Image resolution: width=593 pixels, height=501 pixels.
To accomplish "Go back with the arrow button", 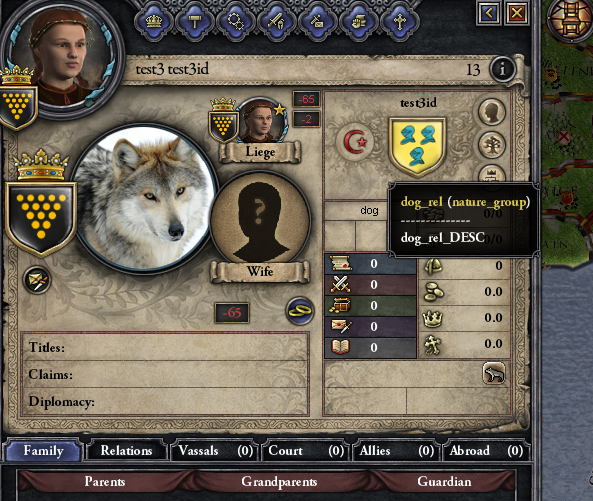I will pyautogui.click(x=489, y=14).
